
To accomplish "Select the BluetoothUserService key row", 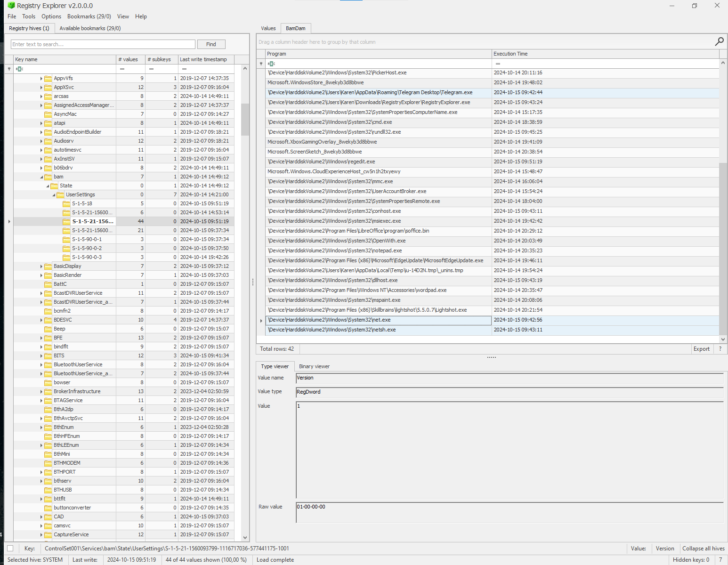I will (78, 365).
